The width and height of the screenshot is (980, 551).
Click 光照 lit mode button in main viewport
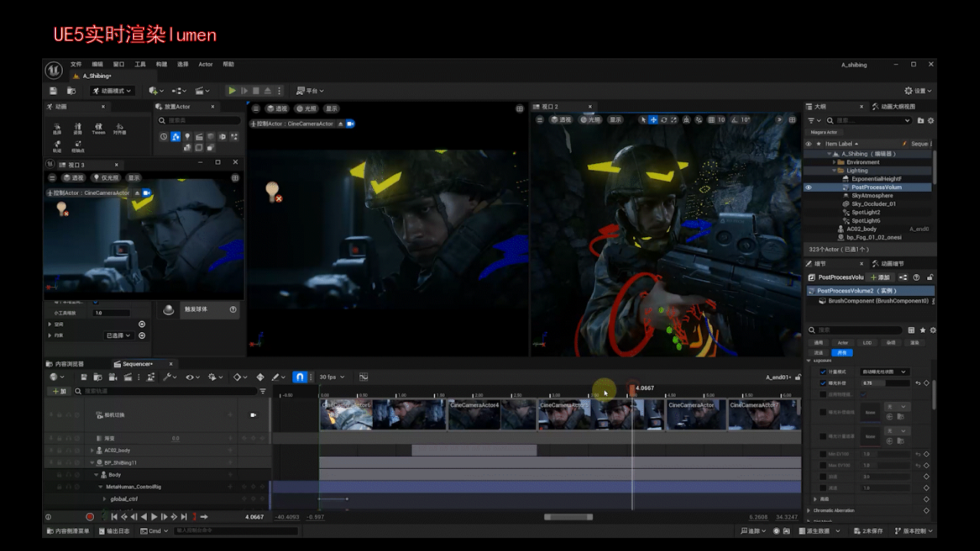307,109
